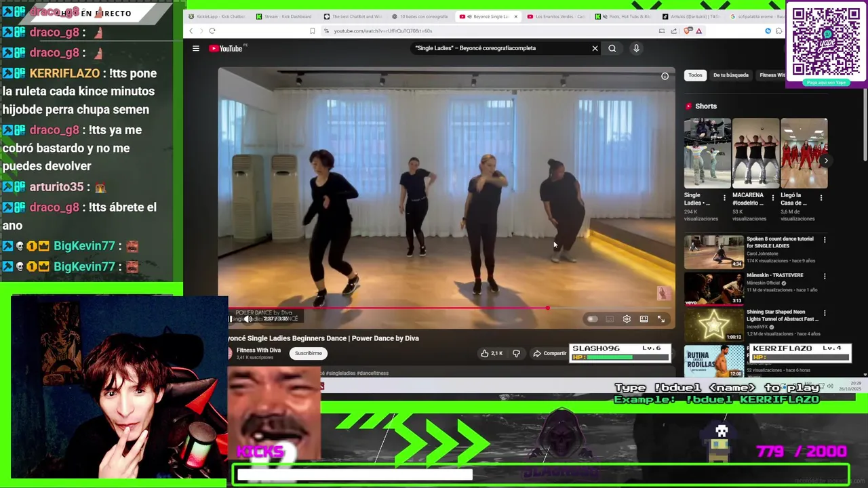
Task: Open the MACARENA #losdelrio short thumbnail
Action: coord(755,153)
